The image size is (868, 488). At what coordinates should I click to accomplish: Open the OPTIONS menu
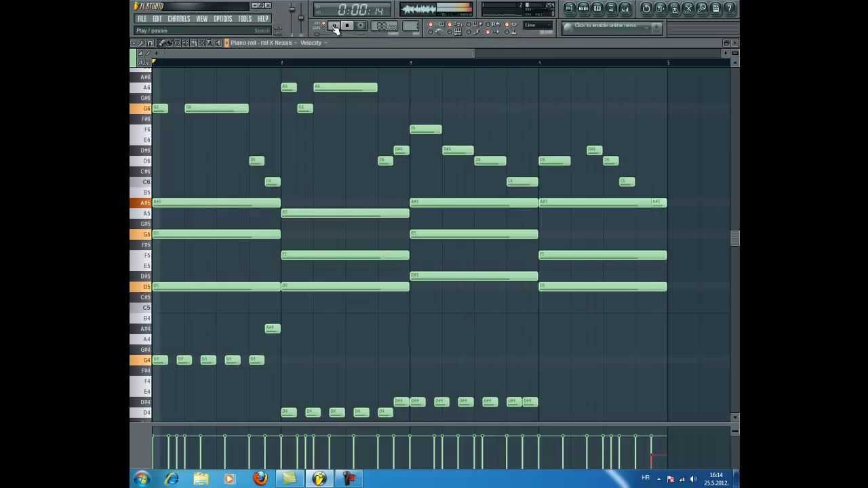click(223, 19)
